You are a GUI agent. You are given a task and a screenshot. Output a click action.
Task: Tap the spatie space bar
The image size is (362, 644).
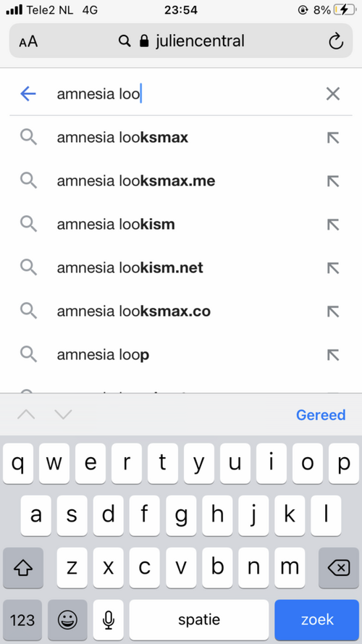pyautogui.click(x=199, y=620)
